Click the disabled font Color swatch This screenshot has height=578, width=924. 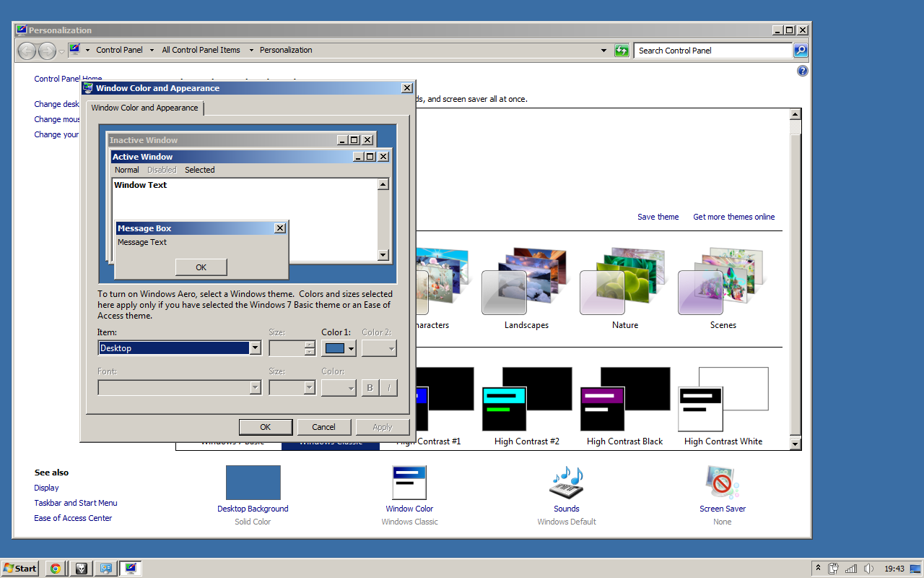point(339,387)
